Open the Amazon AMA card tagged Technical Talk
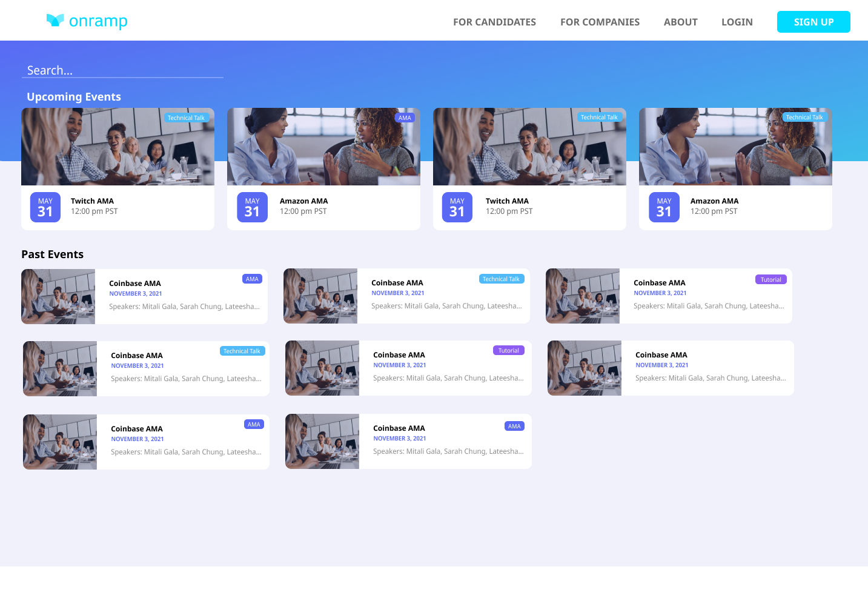The width and height of the screenshot is (868, 595). (735, 169)
